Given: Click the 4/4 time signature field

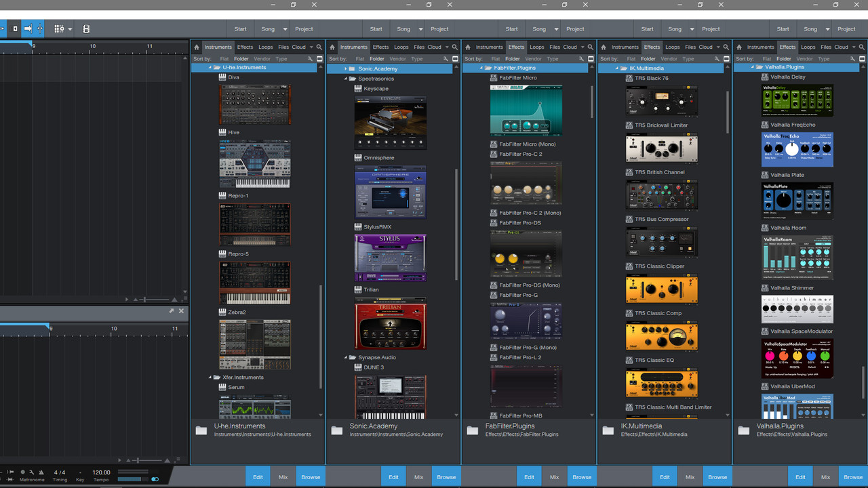Looking at the screenshot, I should tap(60, 472).
